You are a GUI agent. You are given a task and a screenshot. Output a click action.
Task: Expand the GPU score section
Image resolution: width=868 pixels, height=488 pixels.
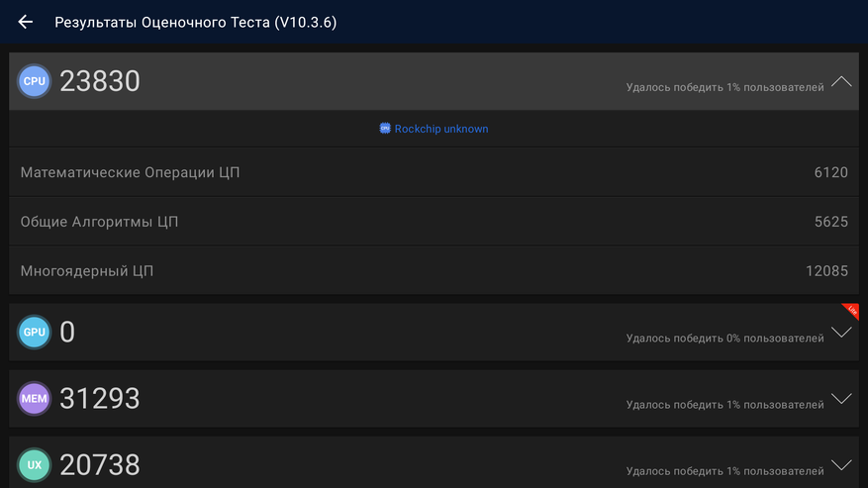click(841, 333)
